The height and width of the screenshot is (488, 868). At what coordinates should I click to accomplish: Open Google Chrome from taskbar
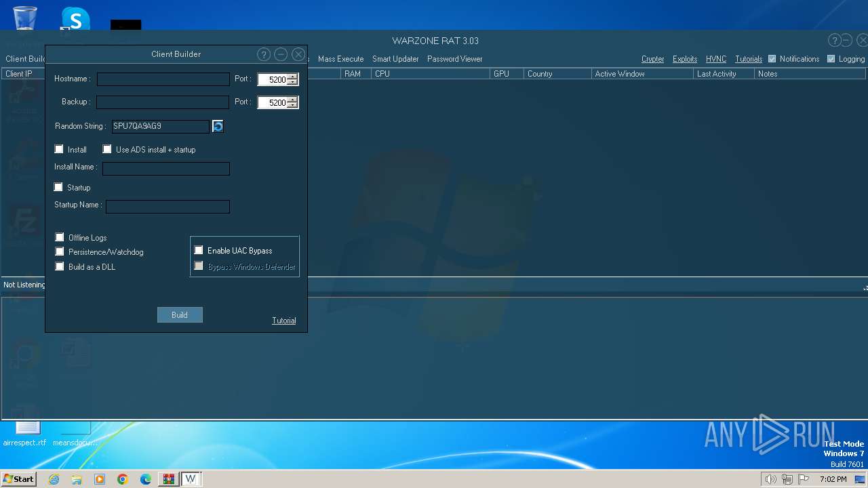123,479
